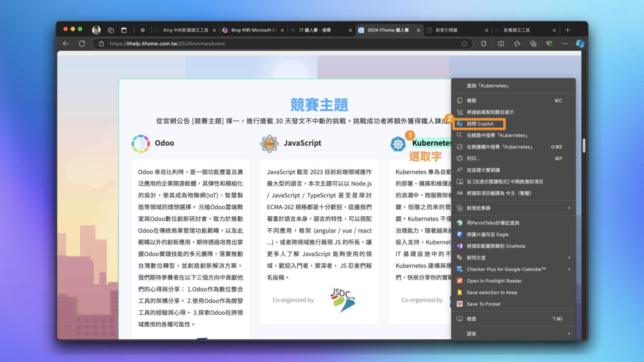Choose 查詢「Kubernetes」 in context menu
The width and height of the screenshot is (644, 362).
click(513, 85)
